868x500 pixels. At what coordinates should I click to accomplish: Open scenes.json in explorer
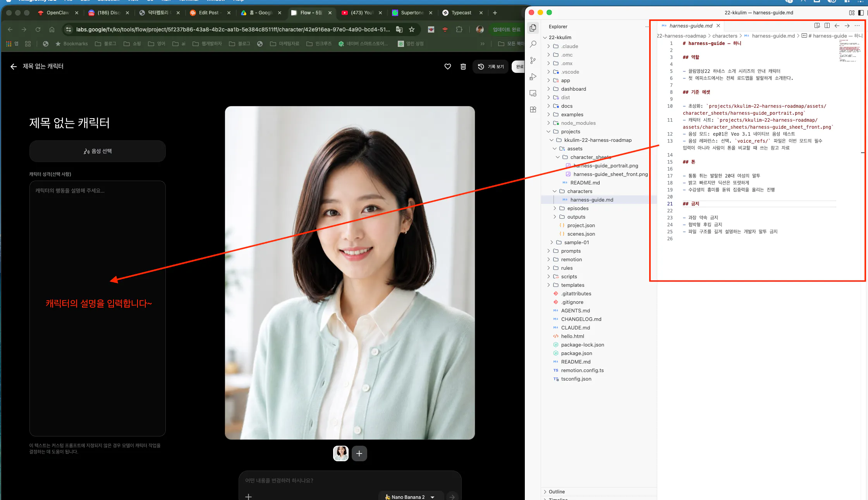(581, 234)
